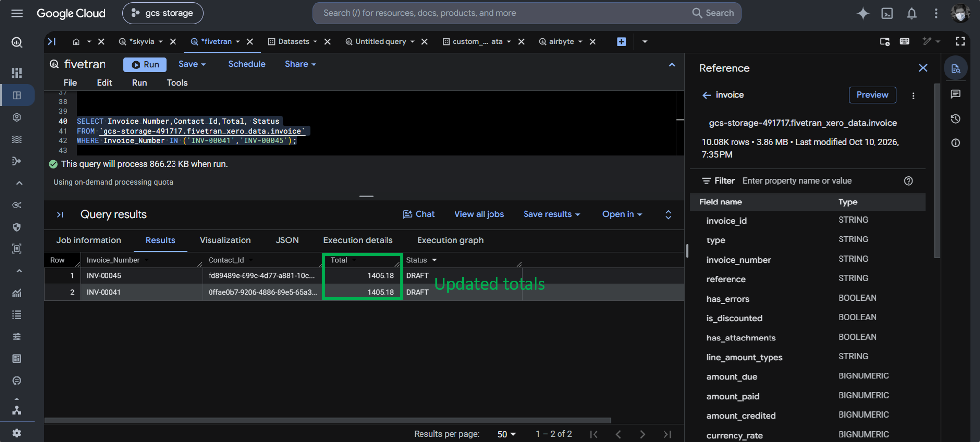Open BigQuery Studio sidebar icon

17,95
